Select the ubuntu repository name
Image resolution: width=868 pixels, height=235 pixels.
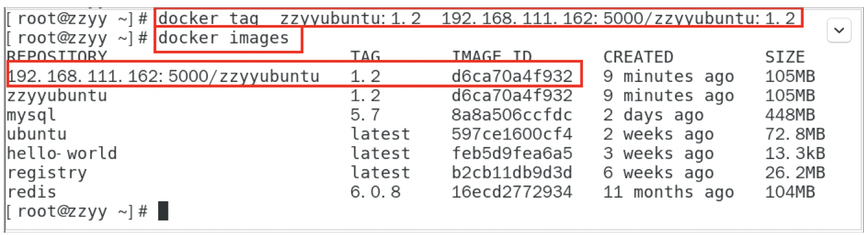click(37, 134)
